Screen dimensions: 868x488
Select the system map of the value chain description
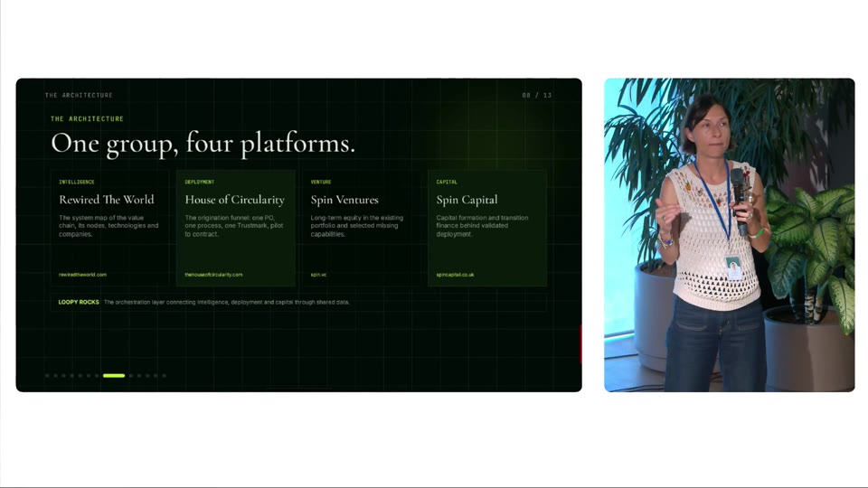pos(108,226)
